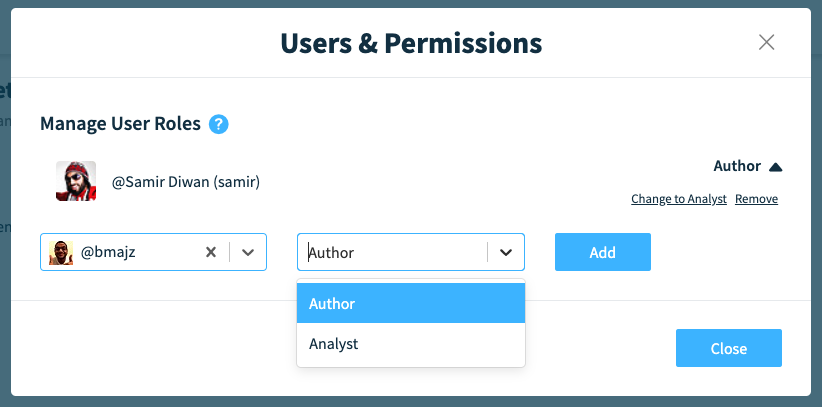Click the @Samir Diwan (samir) name
This screenshot has width=822, height=407.
186,183
